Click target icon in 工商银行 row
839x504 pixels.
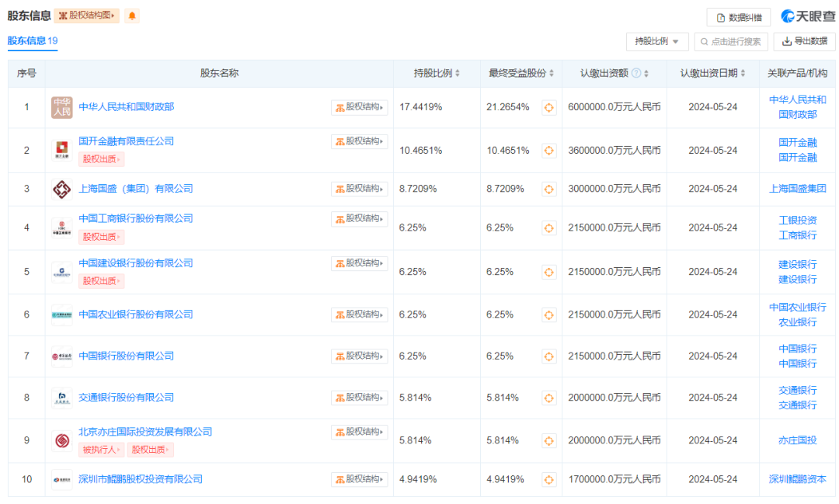pyautogui.click(x=548, y=228)
